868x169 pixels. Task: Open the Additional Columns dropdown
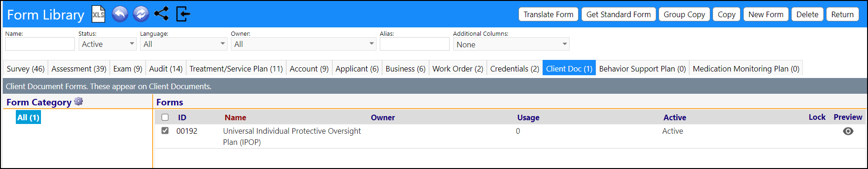tap(511, 44)
